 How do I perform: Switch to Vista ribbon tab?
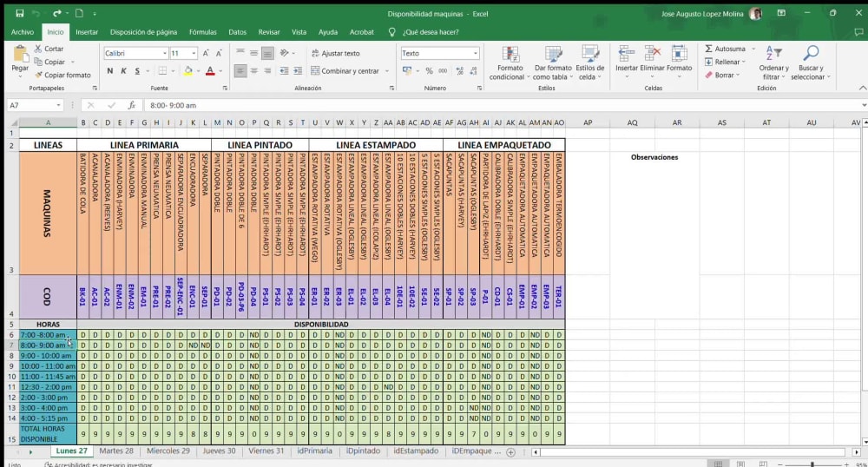299,32
